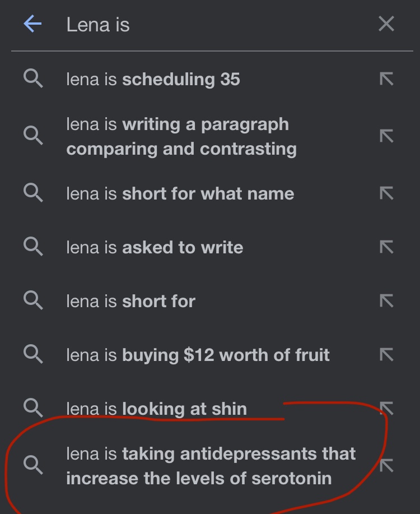Choose "lena is writing a paragraph" suggestion
This screenshot has width=420, height=514.
pyautogui.click(x=181, y=136)
